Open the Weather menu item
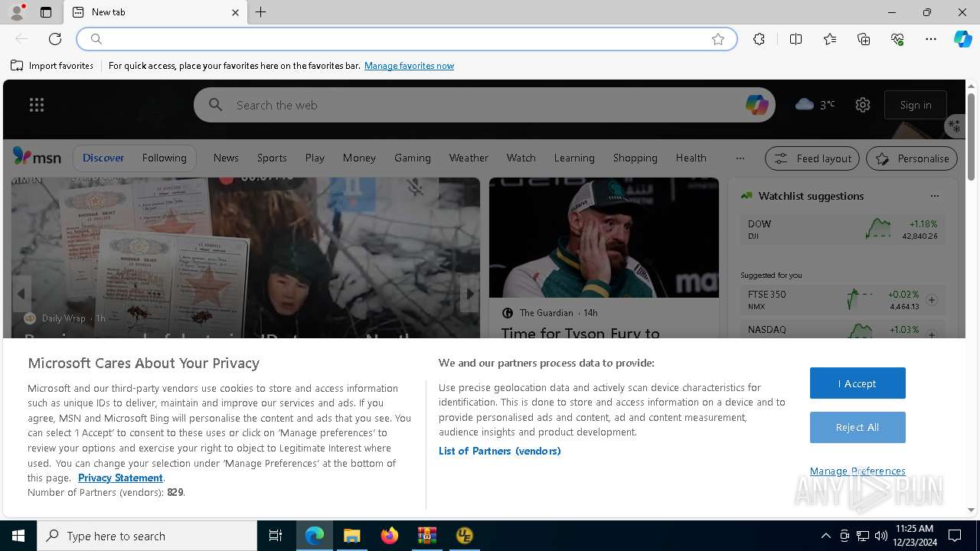 click(469, 158)
